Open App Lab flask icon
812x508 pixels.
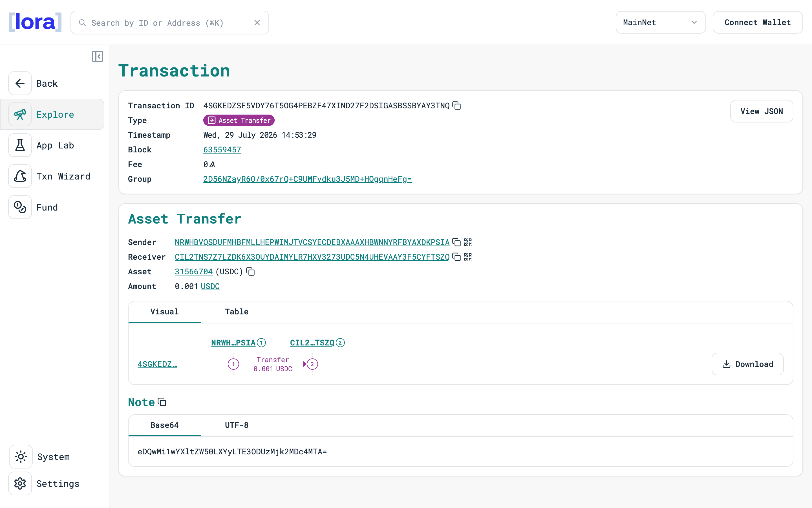click(x=20, y=145)
